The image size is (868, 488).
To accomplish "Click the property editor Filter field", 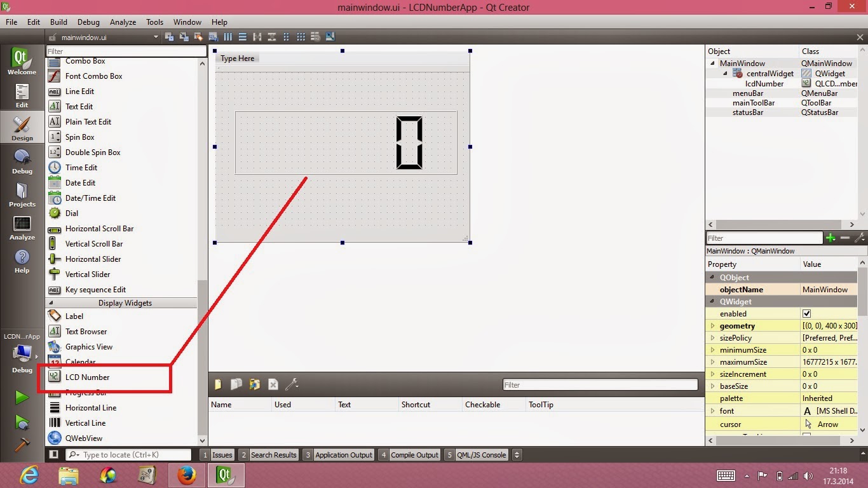I will pos(764,238).
